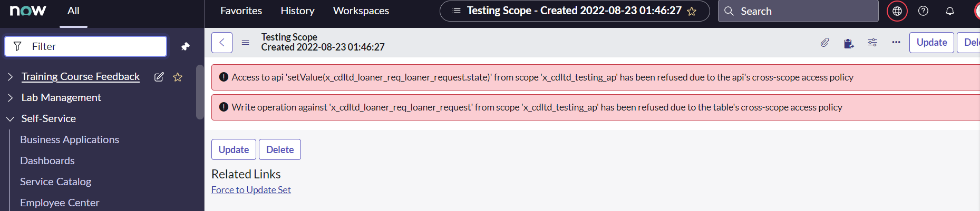Collapse the Self-Service menu group

(10, 119)
